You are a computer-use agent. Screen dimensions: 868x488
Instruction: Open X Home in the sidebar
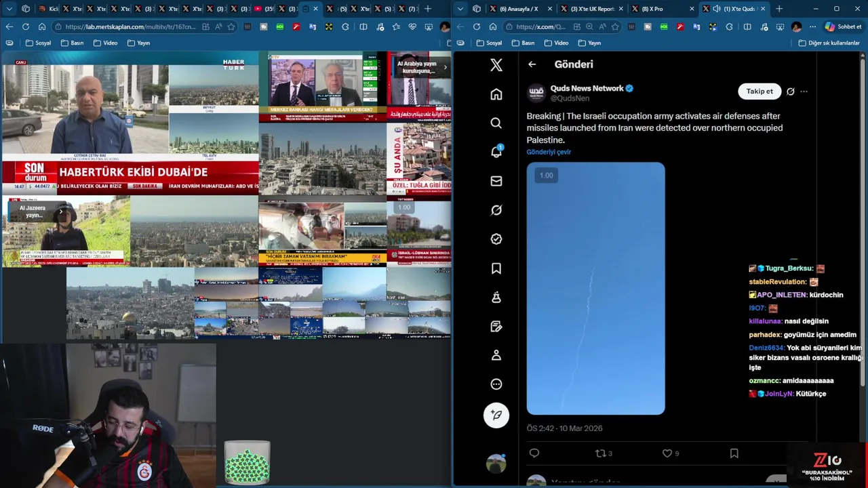496,94
